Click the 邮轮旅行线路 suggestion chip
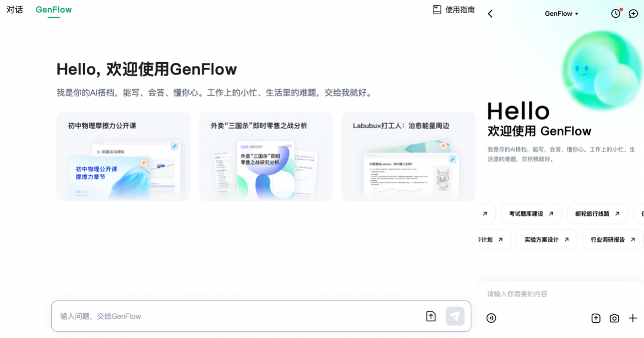The image size is (644, 338). 597,214
